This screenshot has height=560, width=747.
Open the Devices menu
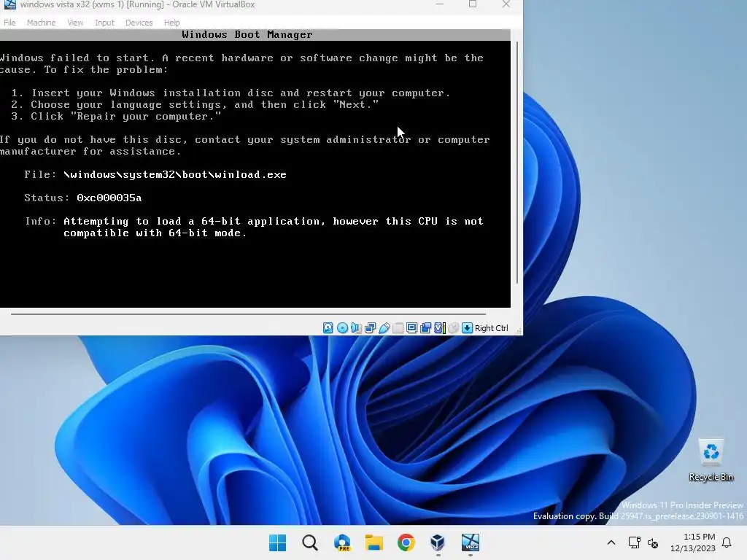tap(139, 23)
